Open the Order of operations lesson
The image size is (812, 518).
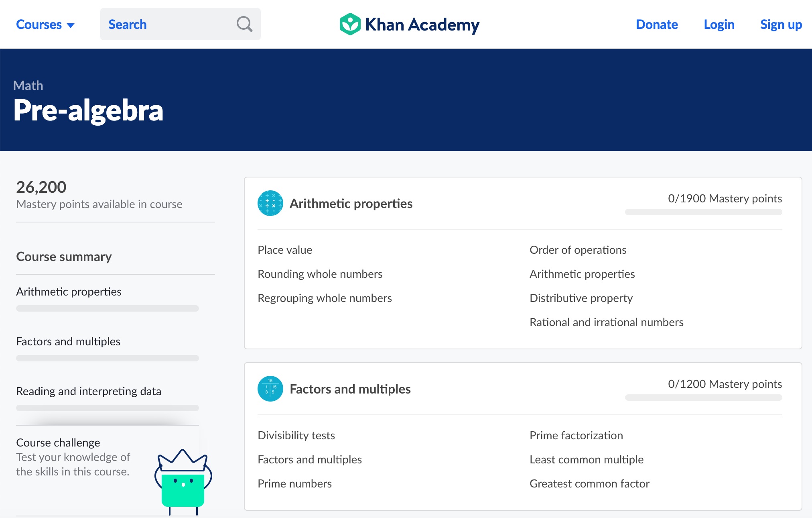point(578,250)
